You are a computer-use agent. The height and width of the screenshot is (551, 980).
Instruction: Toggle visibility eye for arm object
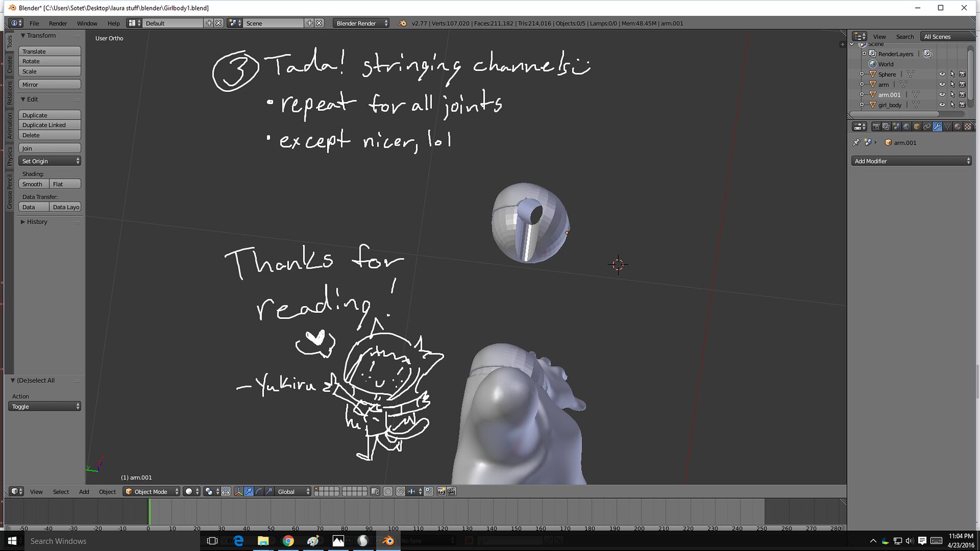point(942,84)
